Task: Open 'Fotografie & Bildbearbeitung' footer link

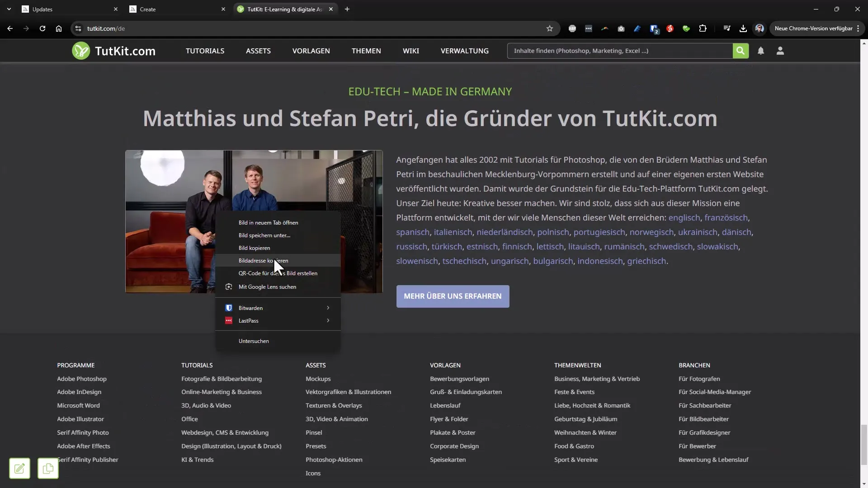Action: (222, 379)
